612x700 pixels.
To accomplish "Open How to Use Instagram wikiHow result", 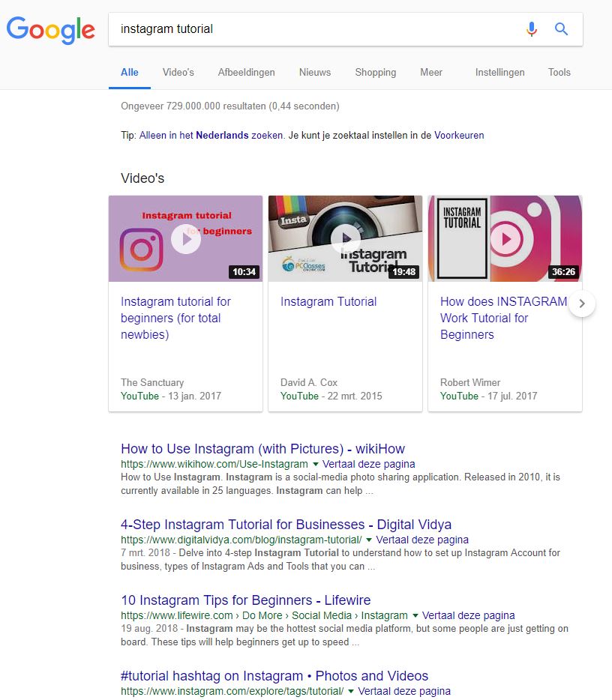I will (262, 449).
